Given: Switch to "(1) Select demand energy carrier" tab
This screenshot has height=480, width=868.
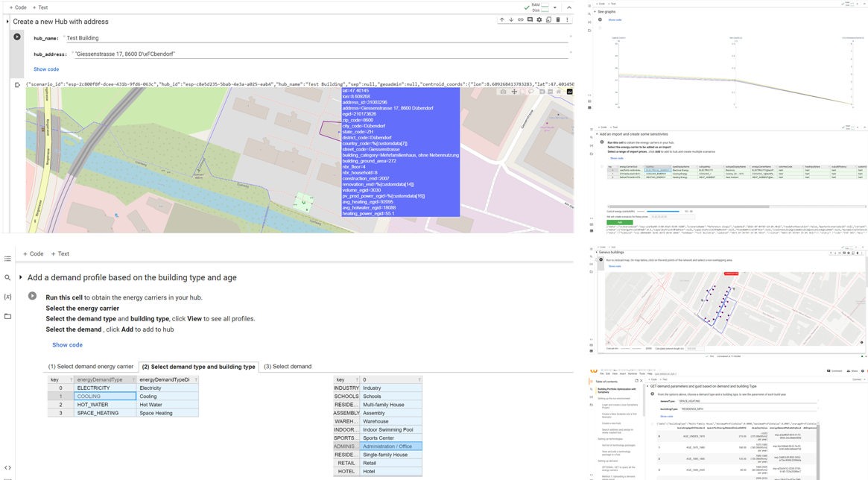Looking at the screenshot, I should 91,367.
